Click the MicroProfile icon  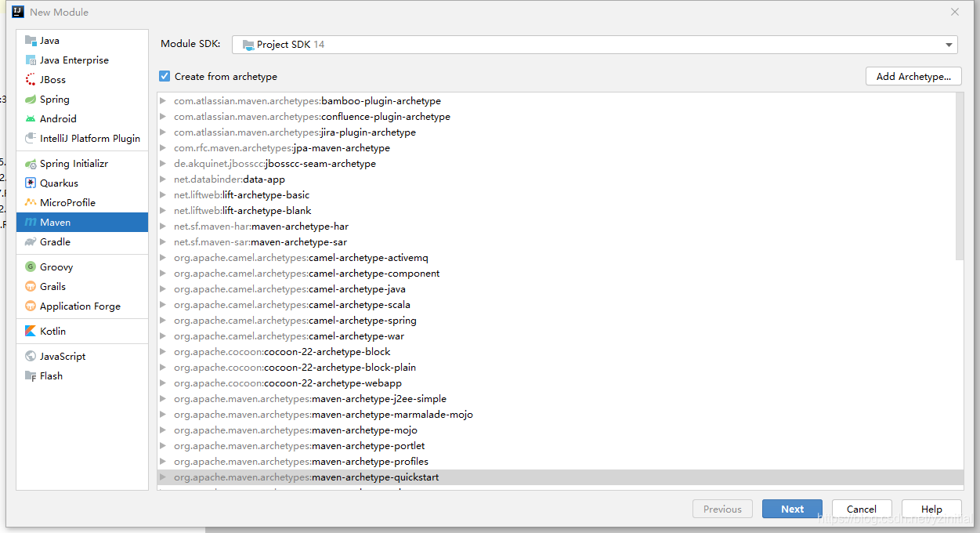[x=31, y=203]
